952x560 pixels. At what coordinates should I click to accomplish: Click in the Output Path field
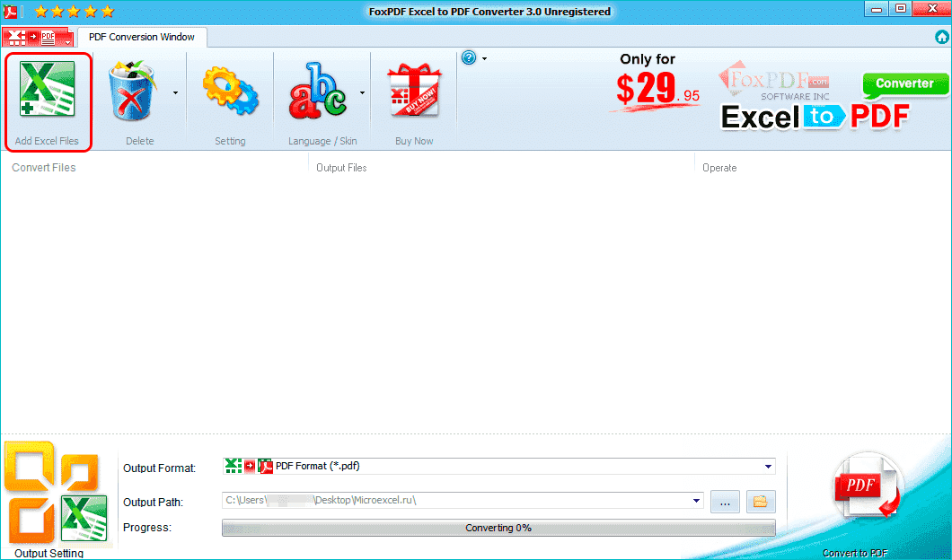point(463,501)
